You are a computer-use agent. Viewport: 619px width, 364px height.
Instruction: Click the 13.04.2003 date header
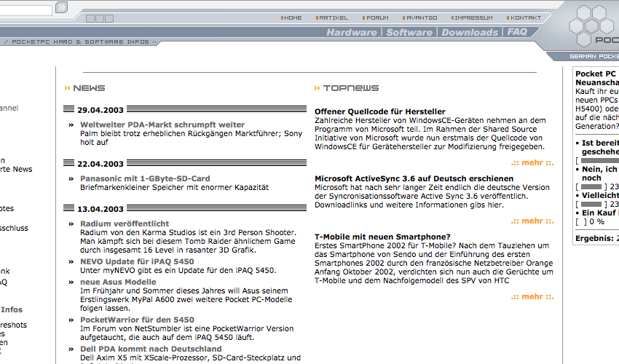100,209
